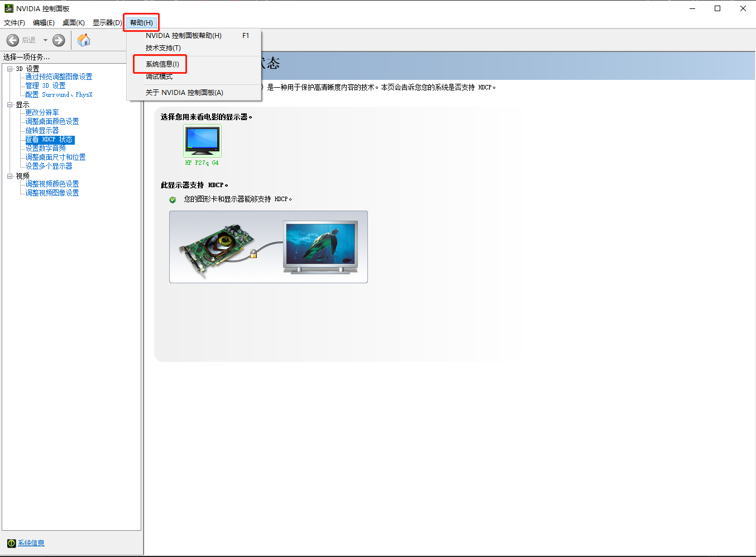The image size is (756, 557).
Task: Collapse the 视频 tree node
Action: (x=9, y=176)
